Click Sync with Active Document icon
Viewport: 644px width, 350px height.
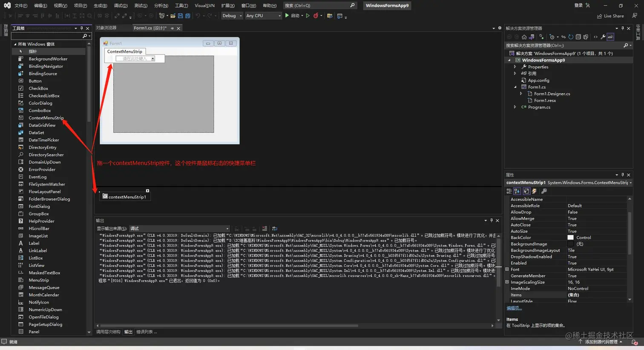tap(563, 37)
